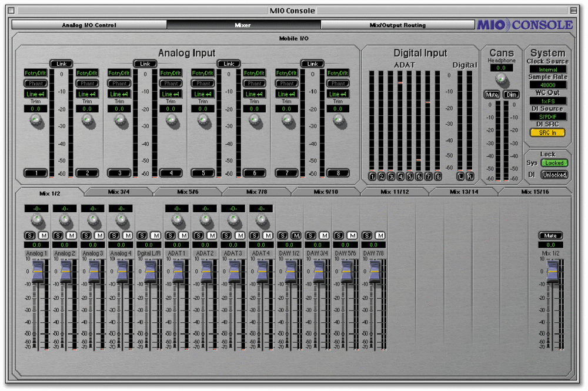Link analog input channels 1 and 2
The image size is (588, 391).
pos(62,64)
